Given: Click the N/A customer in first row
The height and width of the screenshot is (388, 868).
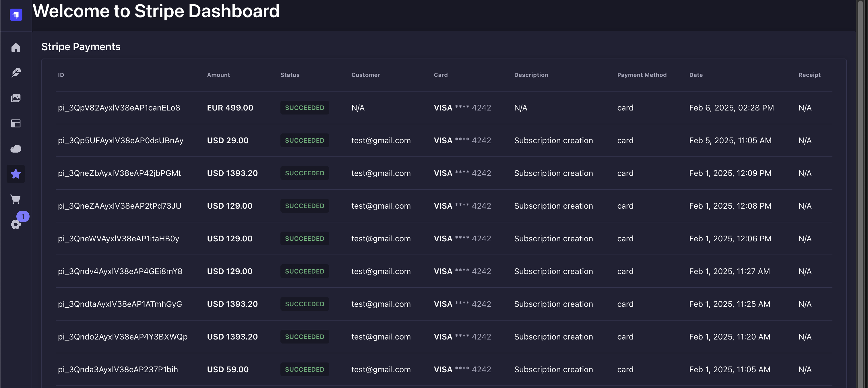Looking at the screenshot, I should pos(358,108).
